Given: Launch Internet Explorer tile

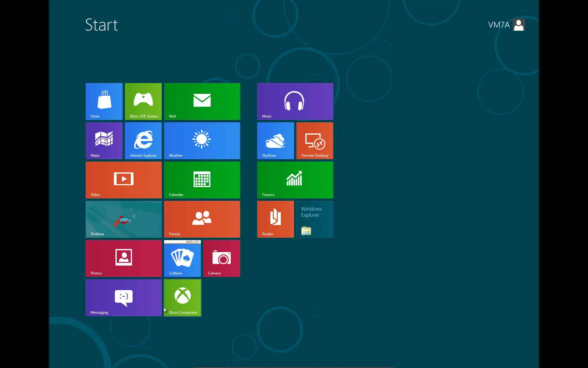Looking at the screenshot, I should (143, 140).
